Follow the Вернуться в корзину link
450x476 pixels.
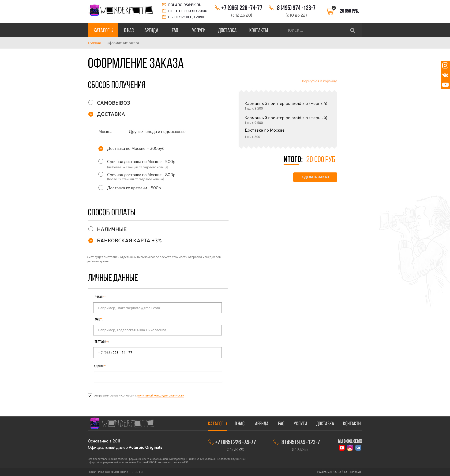(319, 81)
